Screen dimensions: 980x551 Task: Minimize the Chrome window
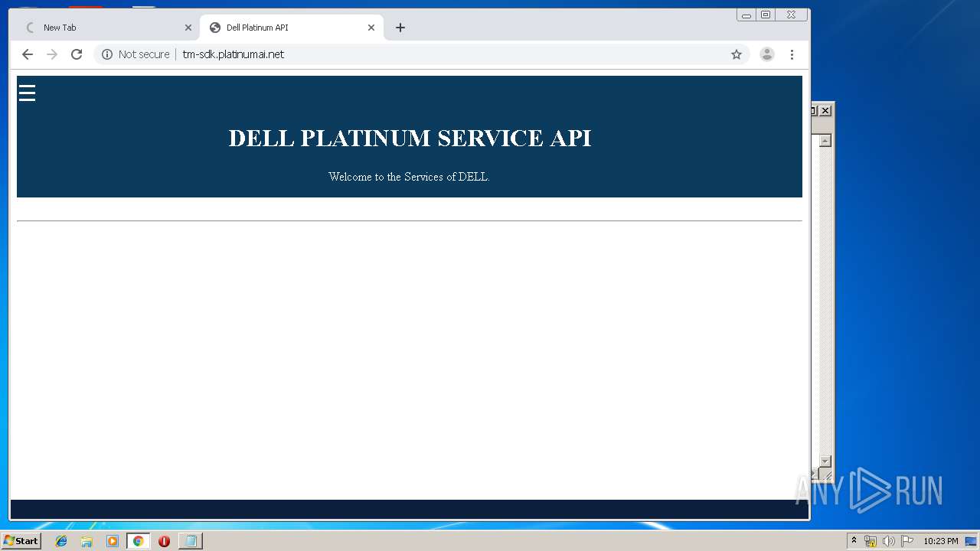click(746, 15)
